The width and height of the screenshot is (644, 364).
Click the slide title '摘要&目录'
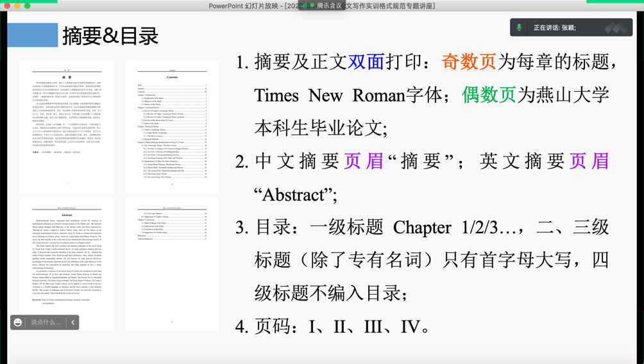(x=110, y=36)
